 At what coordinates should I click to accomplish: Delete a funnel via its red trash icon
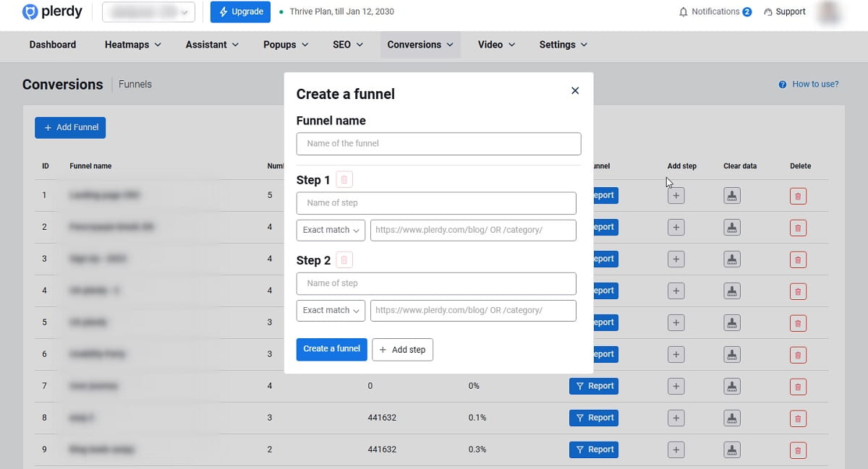[x=798, y=195]
